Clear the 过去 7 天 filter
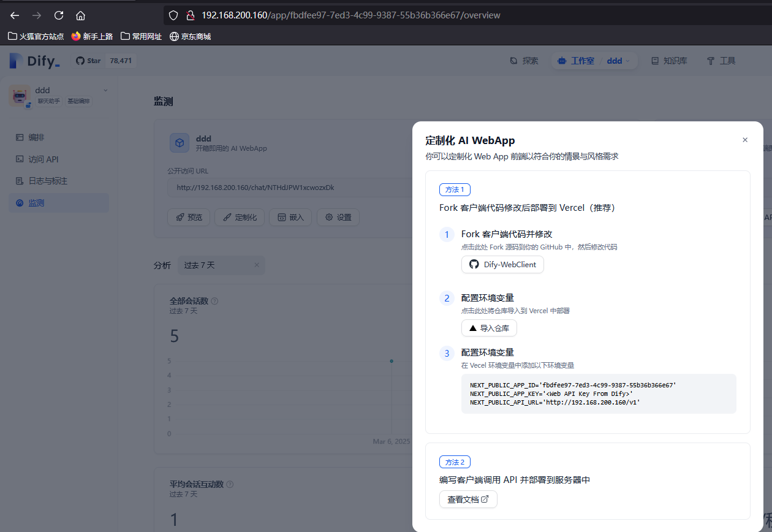The width and height of the screenshot is (772, 532). (x=257, y=265)
